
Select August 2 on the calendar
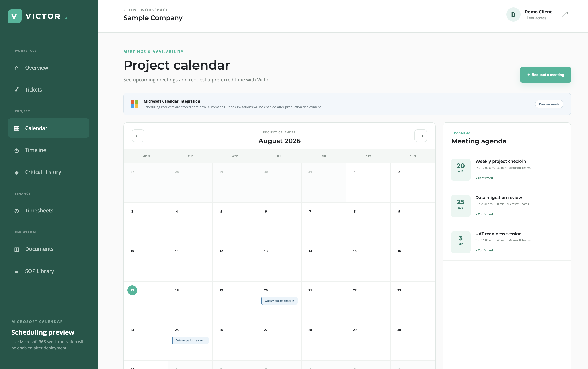point(413,183)
